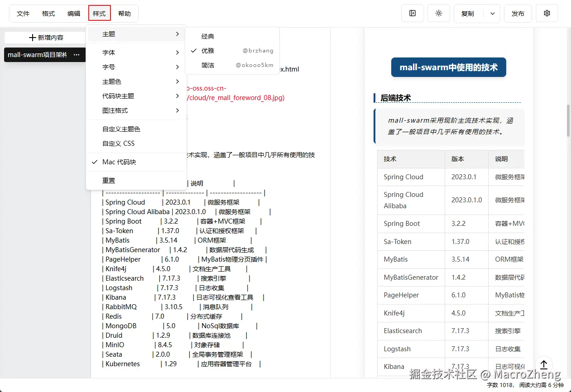Click the Logstash cell in preview table
The image size is (571, 392).
pyautogui.click(x=411, y=349)
